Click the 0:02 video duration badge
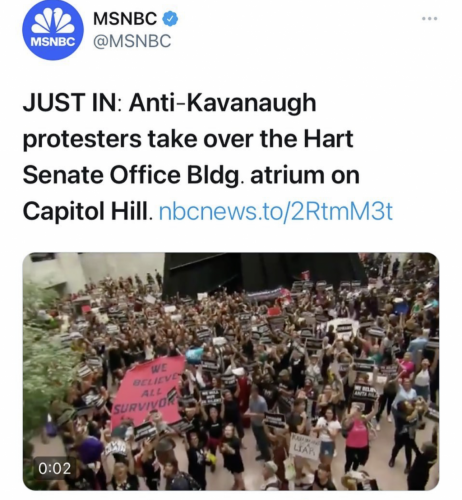The image size is (462, 500). [55, 468]
